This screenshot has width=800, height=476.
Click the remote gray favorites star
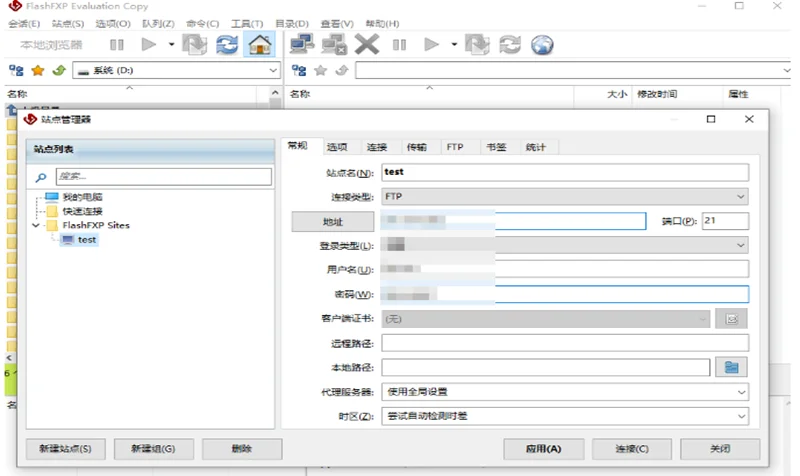(320, 70)
